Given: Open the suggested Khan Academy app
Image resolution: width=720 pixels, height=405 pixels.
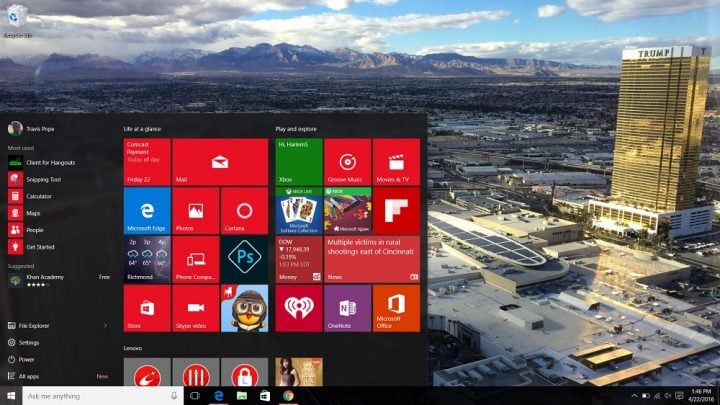Looking at the screenshot, I should click(x=59, y=280).
